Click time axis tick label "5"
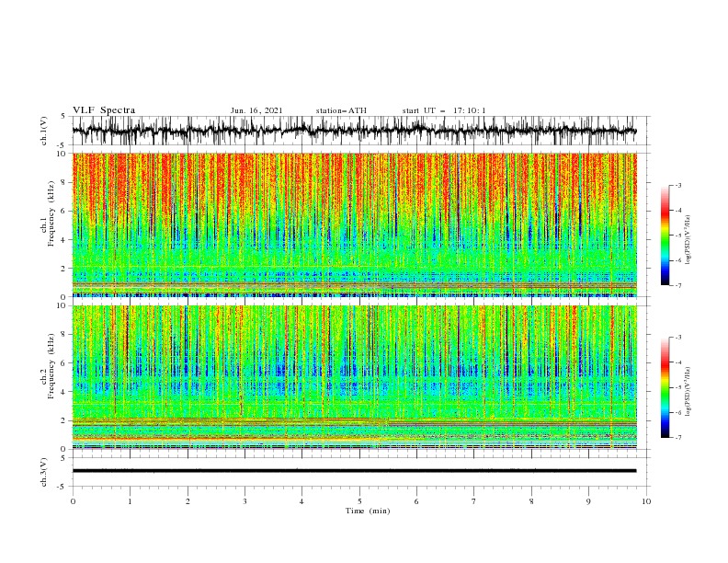This screenshot has height=563, width=728. pos(359,501)
